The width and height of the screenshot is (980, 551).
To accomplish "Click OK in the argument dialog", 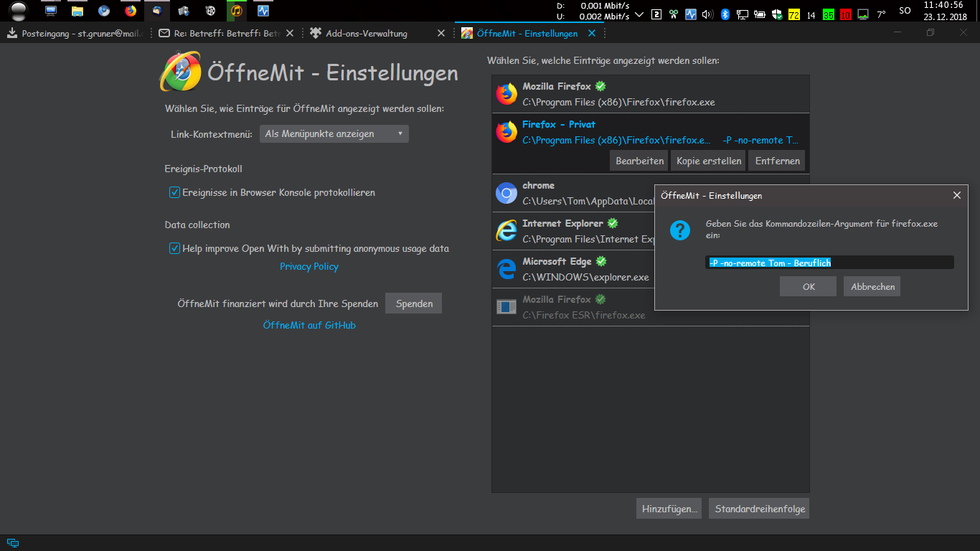I will (x=809, y=286).
